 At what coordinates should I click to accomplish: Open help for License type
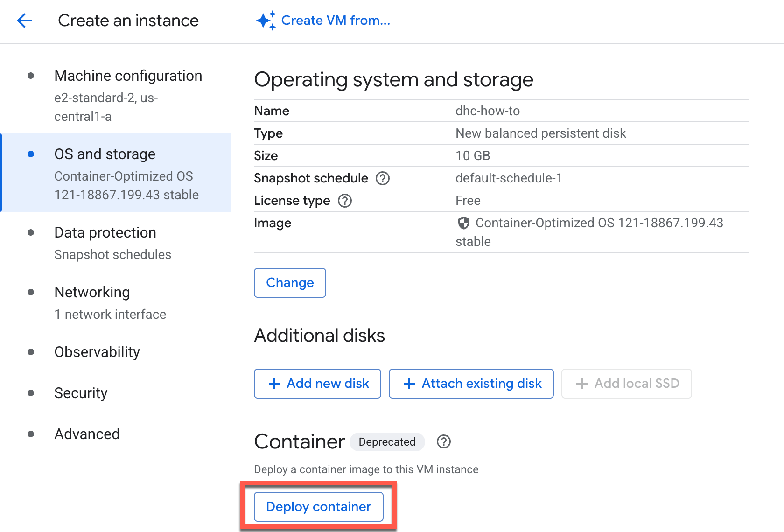[344, 201]
